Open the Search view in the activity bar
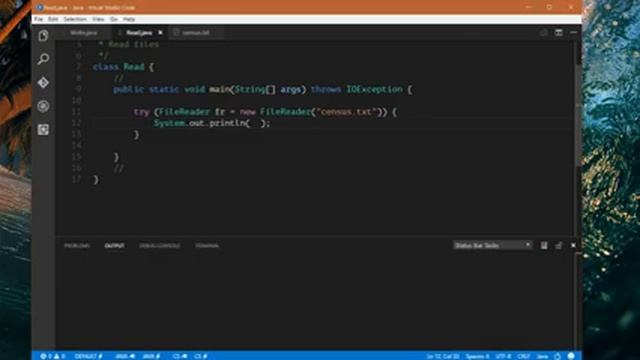The height and width of the screenshot is (360, 640). 43,59
